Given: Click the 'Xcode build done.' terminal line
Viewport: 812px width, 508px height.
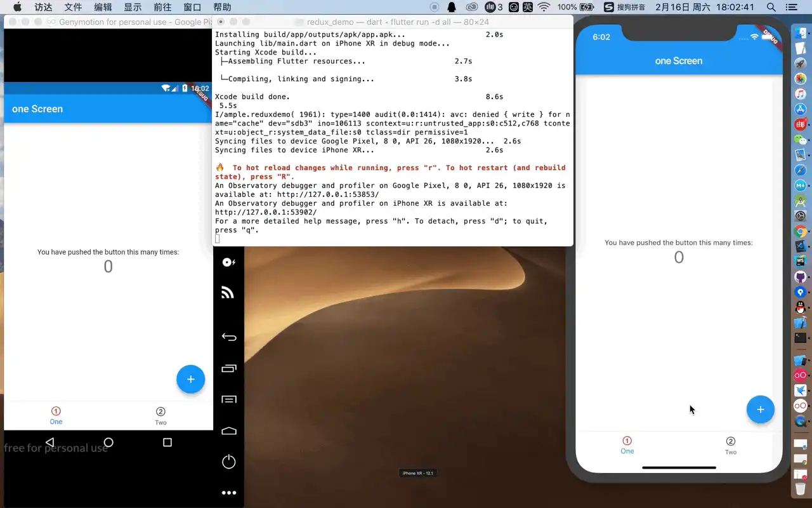Looking at the screenshot, I should (x=252, y=97).
